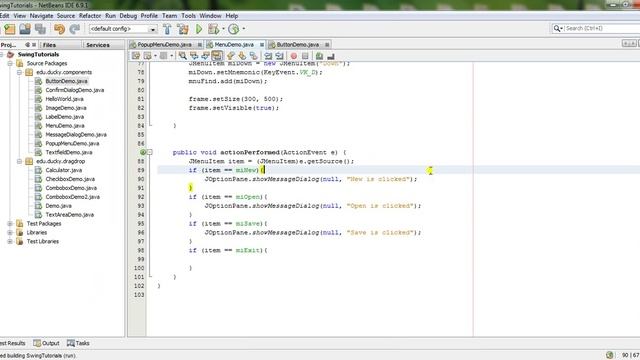Click the Back navigation icon in editor toolbar
640x360 pixels.
tap(148, 56)
